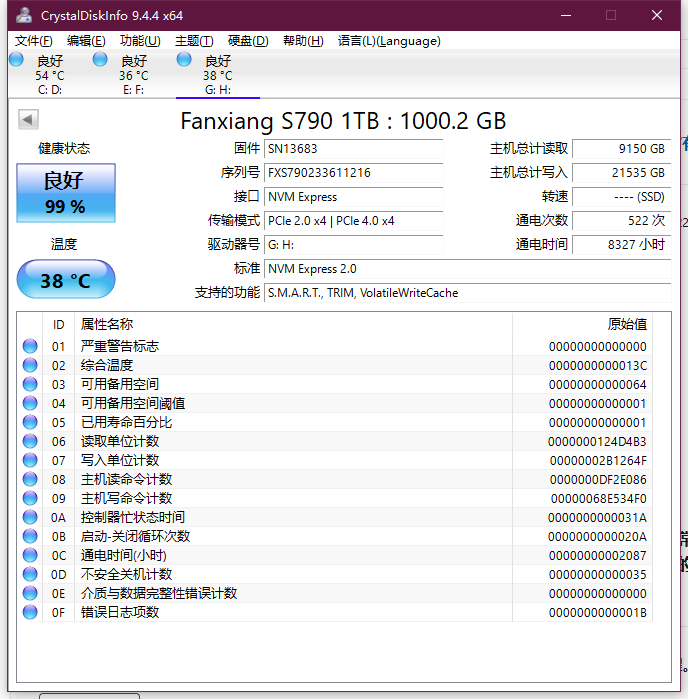Select the 启动-关闭循环次数 attribute row
688x699 pixels.
pyautogui.click(x=334, y=536)
